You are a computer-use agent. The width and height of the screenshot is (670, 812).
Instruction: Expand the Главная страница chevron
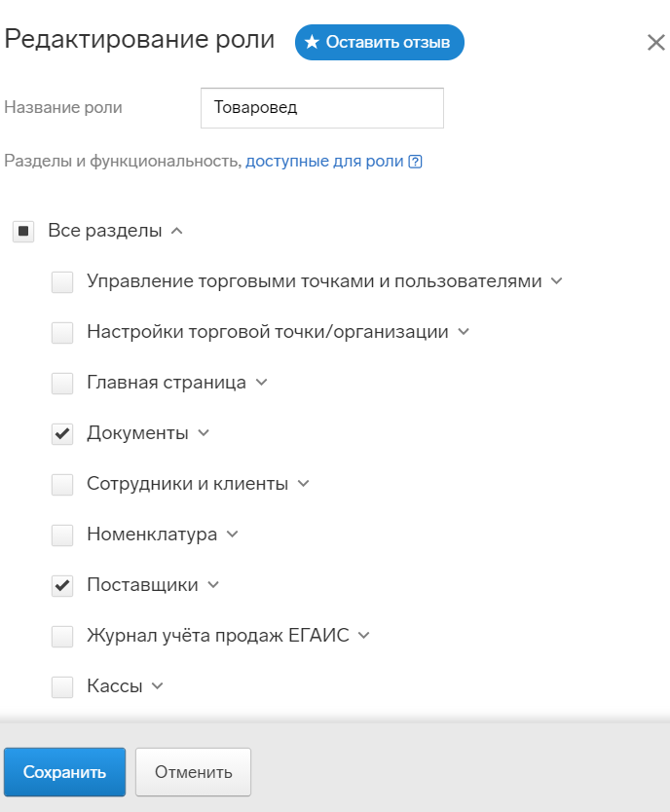pos(262,383)
